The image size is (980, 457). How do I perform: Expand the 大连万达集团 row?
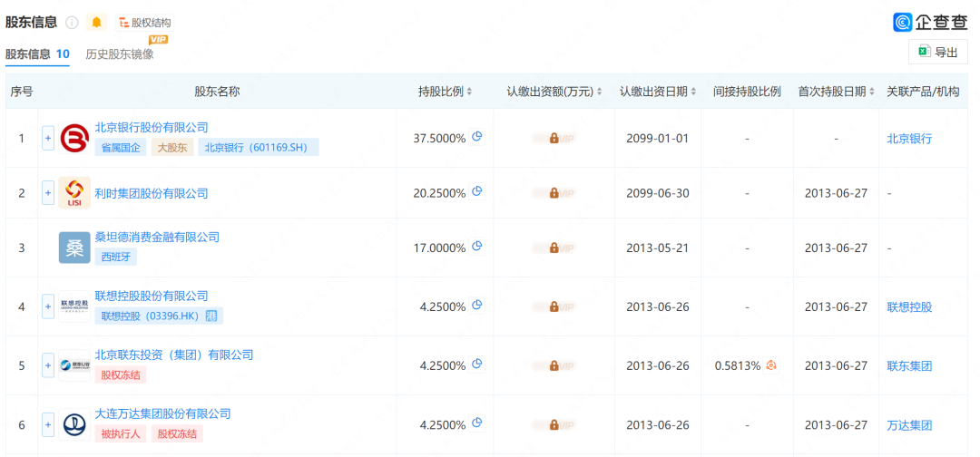click(x=48, y=425)
